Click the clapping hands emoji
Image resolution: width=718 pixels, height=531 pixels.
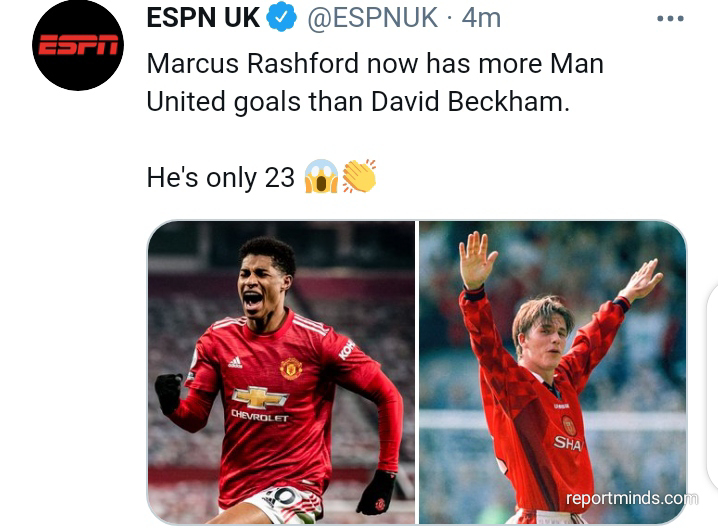[359, 176]
